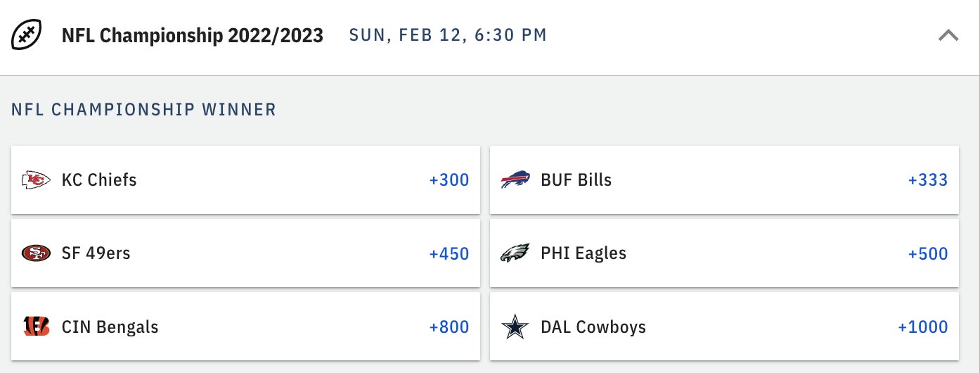
Task: Click the Cincinnati Bengals team logo
Action: tap(36, 327)
